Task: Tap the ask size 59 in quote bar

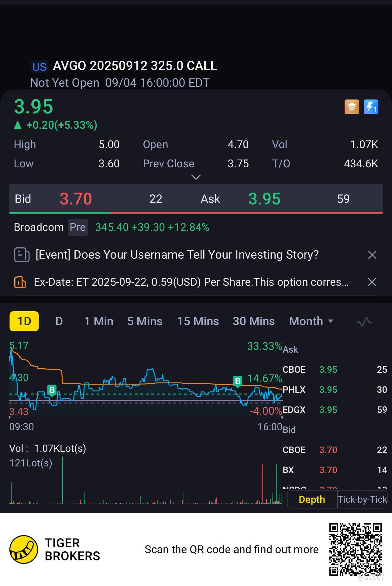Action: tap(343, 199)
